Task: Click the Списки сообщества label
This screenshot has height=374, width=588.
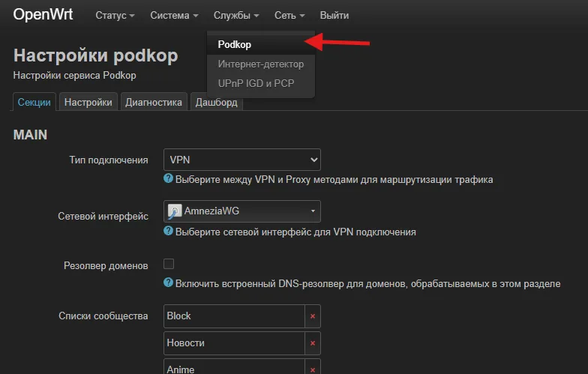Action: coord(103,316)
